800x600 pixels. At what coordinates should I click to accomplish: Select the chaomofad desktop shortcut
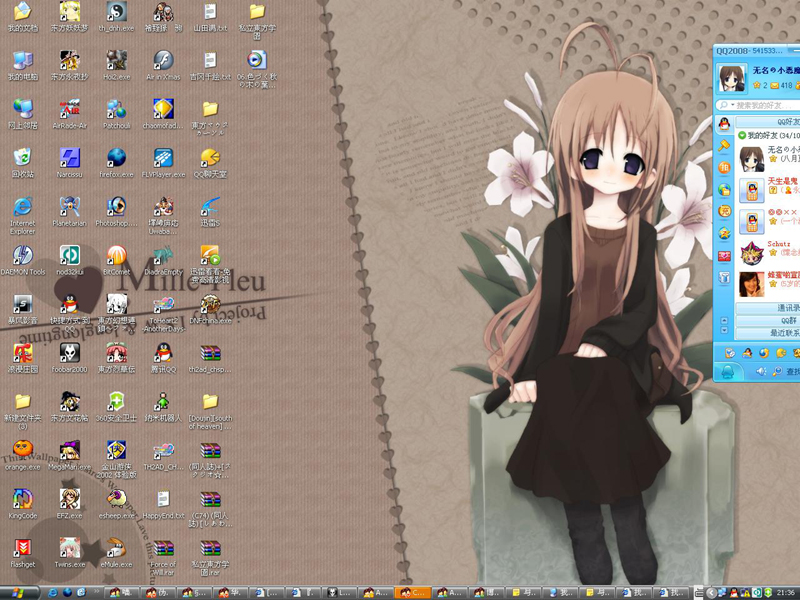click(163, 115)
